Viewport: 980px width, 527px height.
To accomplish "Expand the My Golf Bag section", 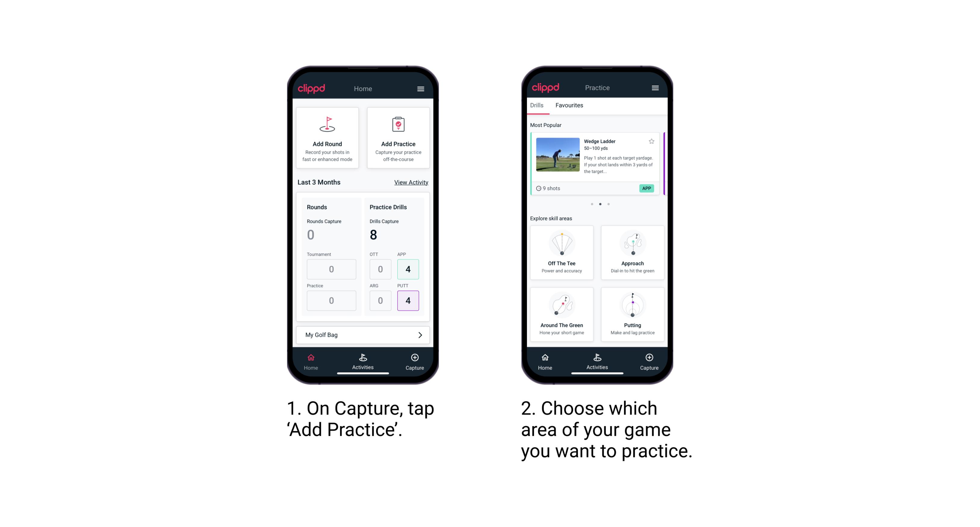I will tap(420, 335).
